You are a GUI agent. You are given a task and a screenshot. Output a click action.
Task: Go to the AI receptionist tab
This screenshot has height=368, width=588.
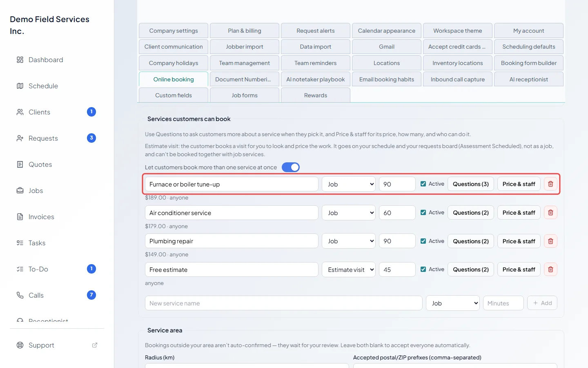click(529, 79)
